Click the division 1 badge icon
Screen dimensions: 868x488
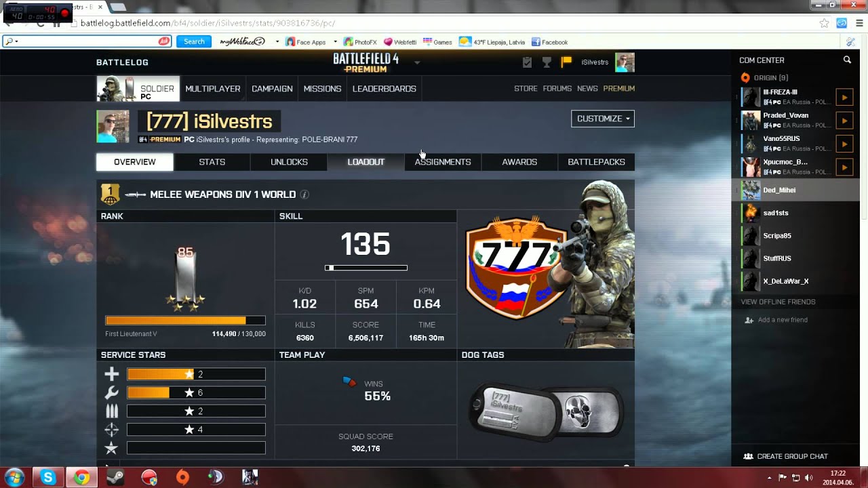click(x=111, y=195)
